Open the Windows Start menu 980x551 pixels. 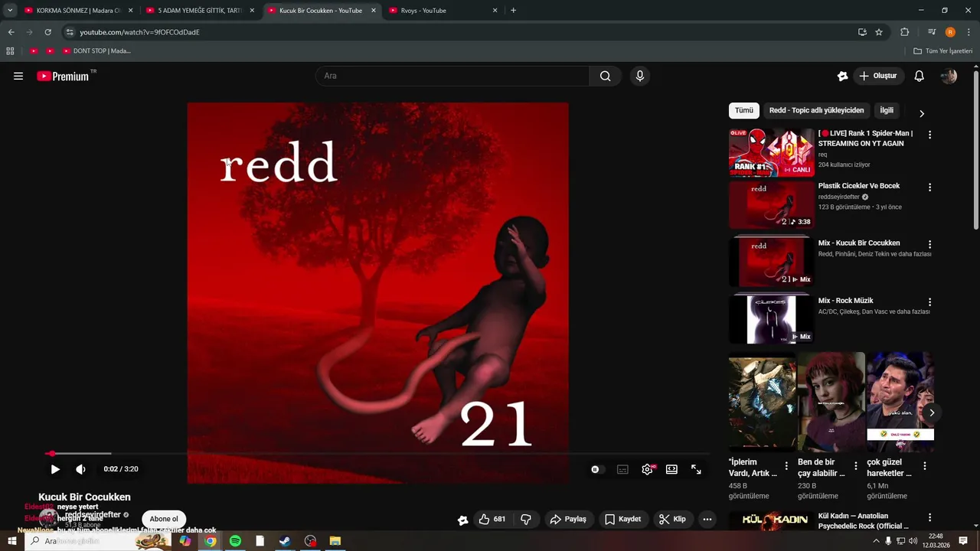click(12, 541)
